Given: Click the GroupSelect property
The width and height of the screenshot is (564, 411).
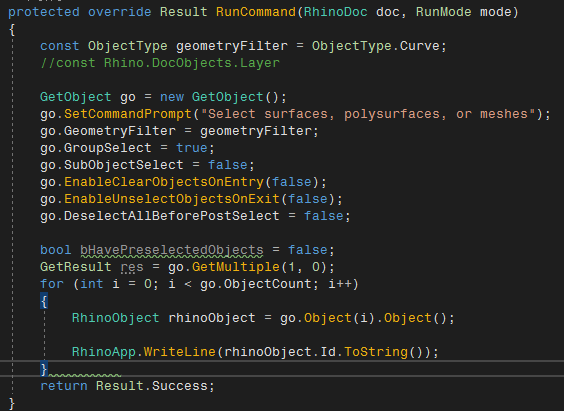Looking at the screenshot, I should 108,148.
